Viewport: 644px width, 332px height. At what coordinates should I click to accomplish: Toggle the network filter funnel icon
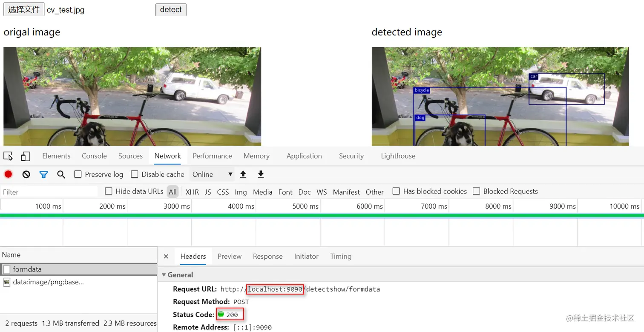[43, 174]
